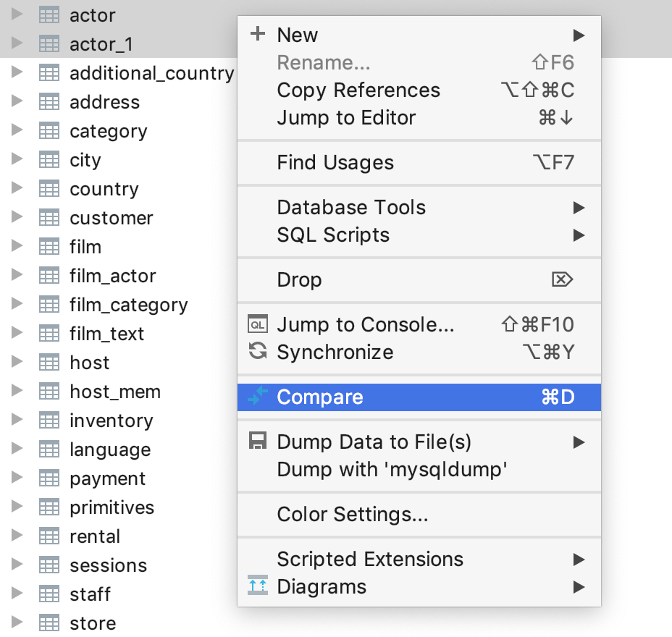Click the table icon for address
The height and width of the screenshot is (637, 672).
[49, 101]
